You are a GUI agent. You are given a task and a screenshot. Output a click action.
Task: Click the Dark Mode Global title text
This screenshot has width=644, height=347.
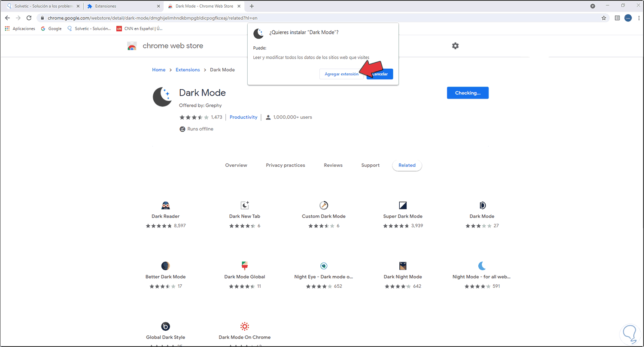tap(245, 277)
